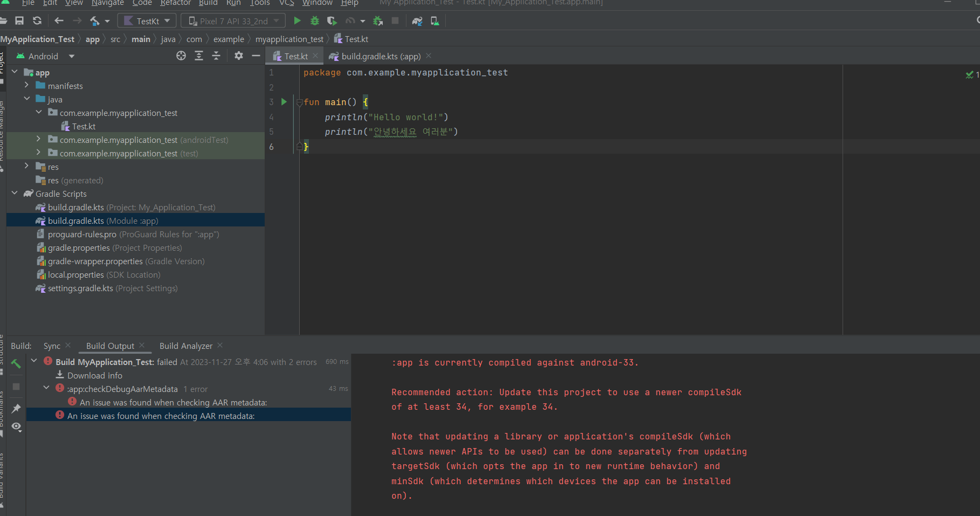Expand the androidTest package node

tap(38, 139)
